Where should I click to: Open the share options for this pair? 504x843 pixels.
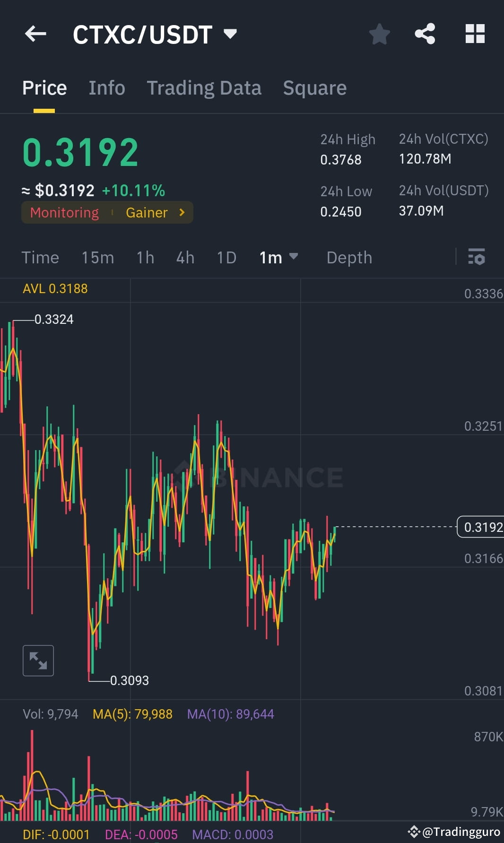point(425,34)
